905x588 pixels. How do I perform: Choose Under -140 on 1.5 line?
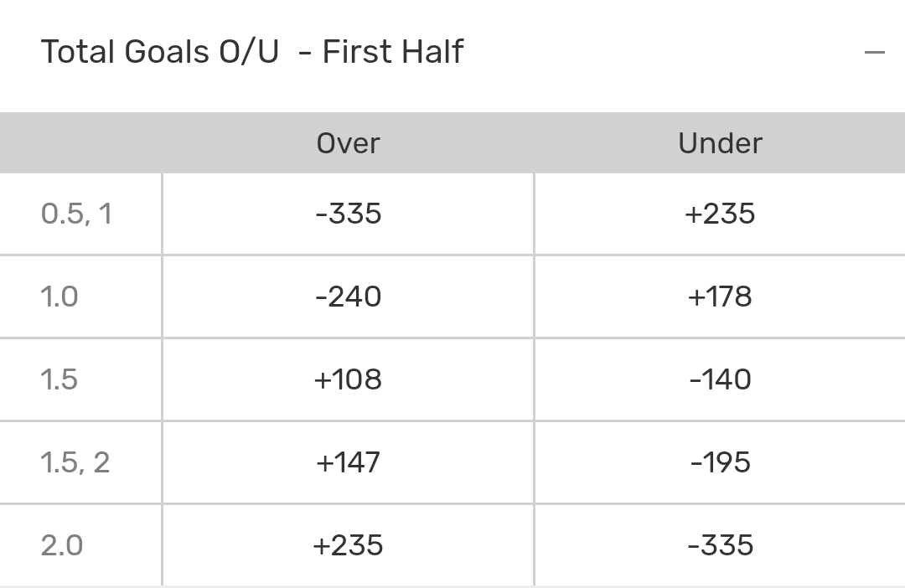coord(720,379)
